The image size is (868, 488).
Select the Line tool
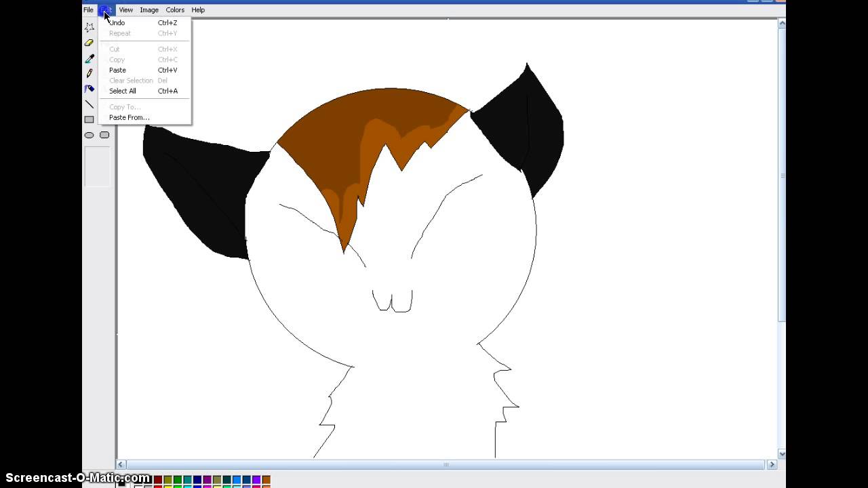coord(89,104)
